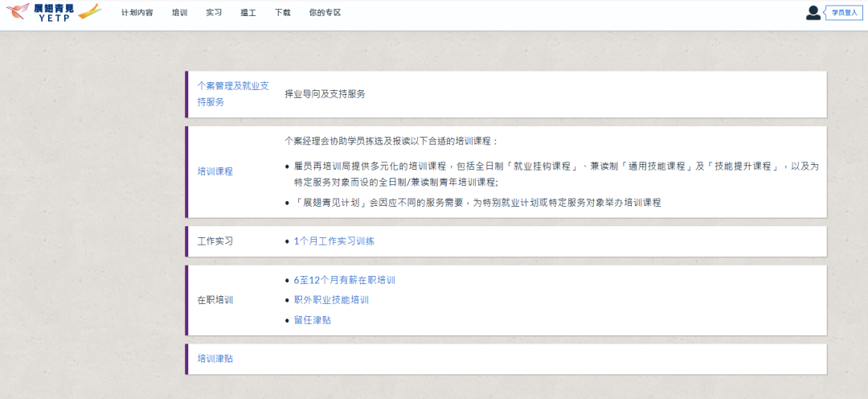The image size is (868, 399).
Task: Select 实习 in the navigation bar
Action: [x=214, y=13]
